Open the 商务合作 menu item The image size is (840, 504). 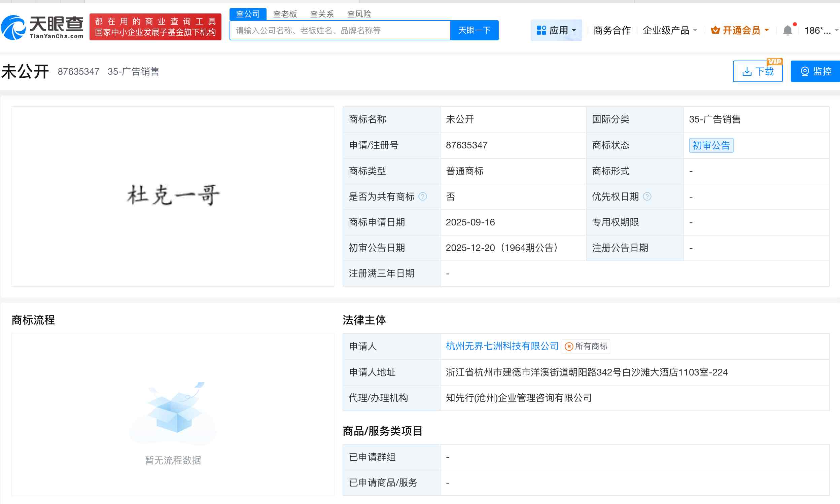point(611,30)
